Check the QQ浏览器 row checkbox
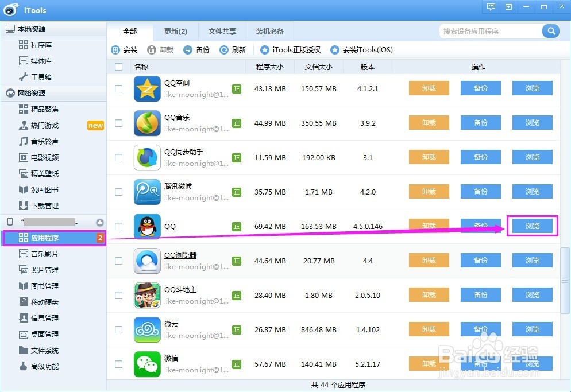 [118, 261]
